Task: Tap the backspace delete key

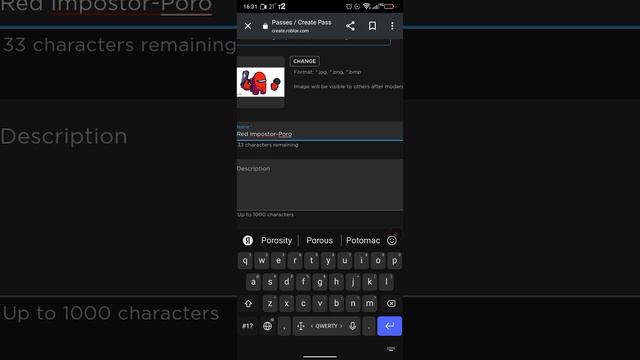Action: click(x=391, y=304)
